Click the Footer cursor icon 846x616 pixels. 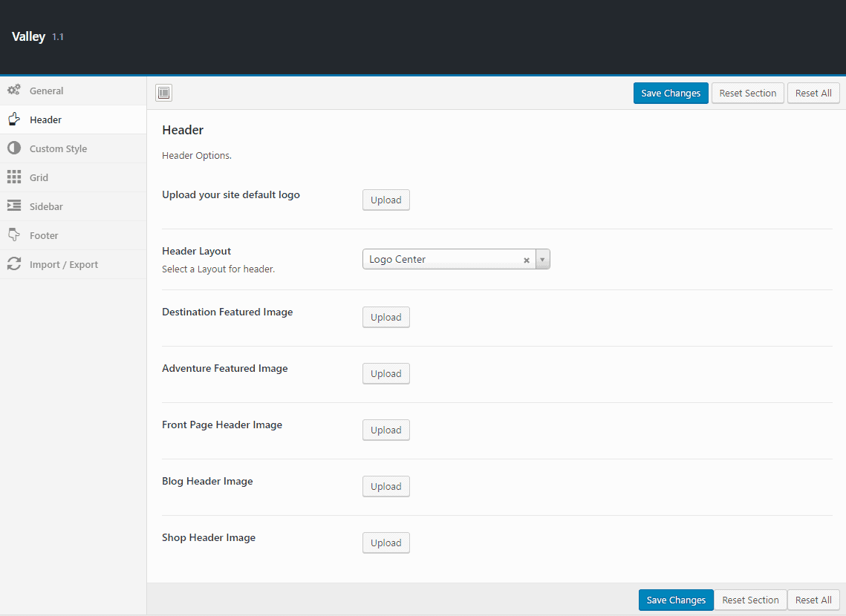click(14, 235)
